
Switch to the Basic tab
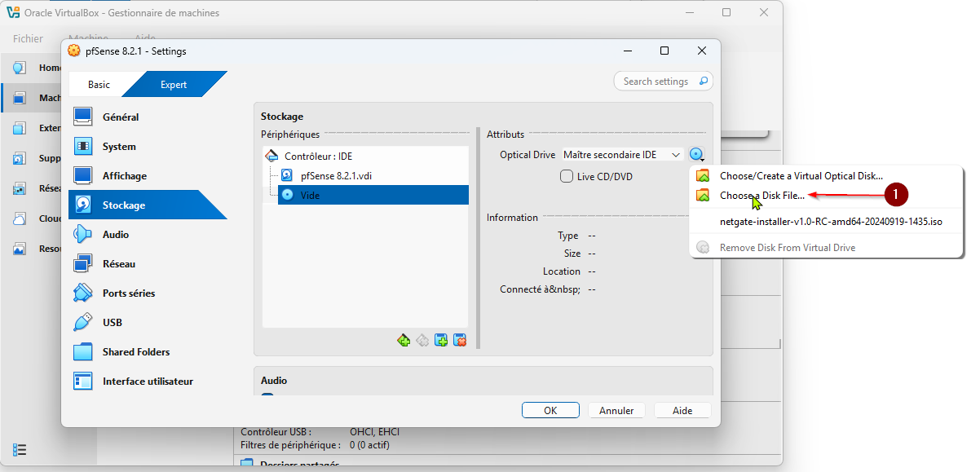(99, 85)
